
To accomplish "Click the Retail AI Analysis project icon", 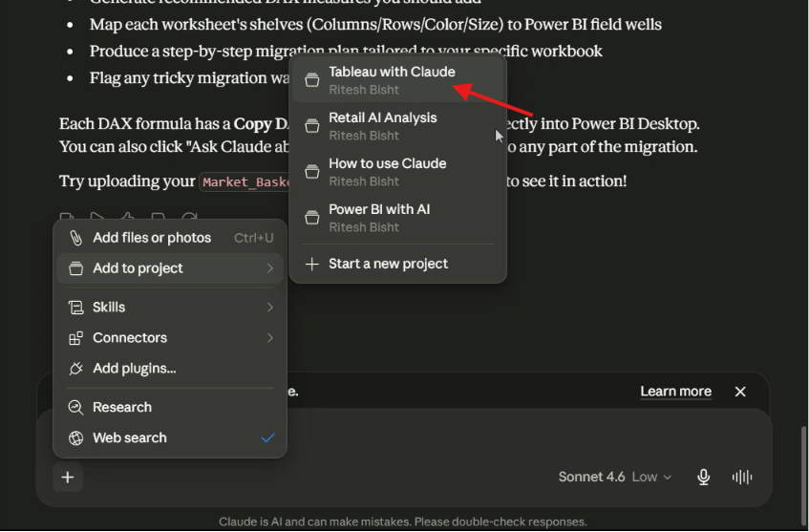I will click(x=311, y=126).
